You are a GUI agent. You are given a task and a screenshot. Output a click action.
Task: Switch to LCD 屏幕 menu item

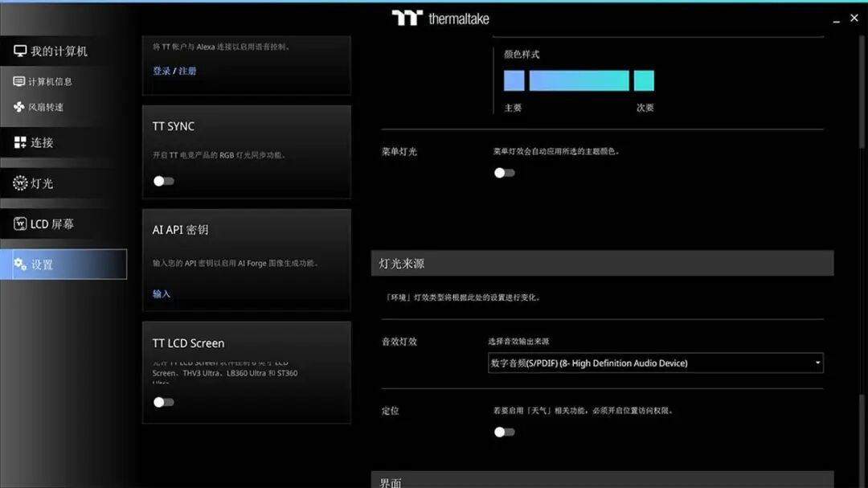[x=63, y=223]
